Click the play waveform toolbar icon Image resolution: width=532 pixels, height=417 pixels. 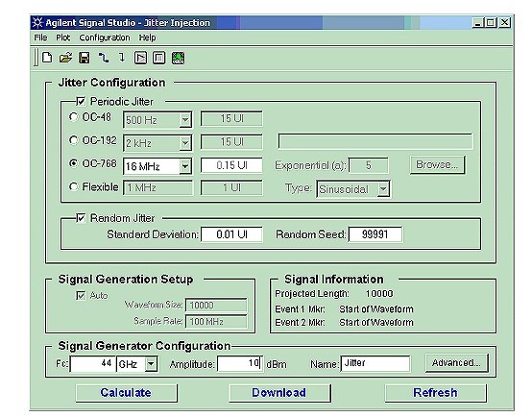click(140, 58)
